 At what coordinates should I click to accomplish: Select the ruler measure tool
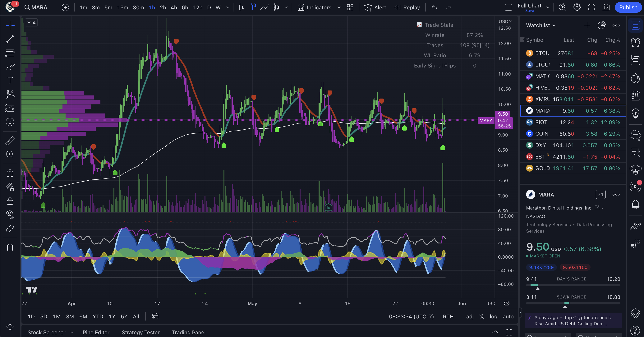(x=10, y=141)
